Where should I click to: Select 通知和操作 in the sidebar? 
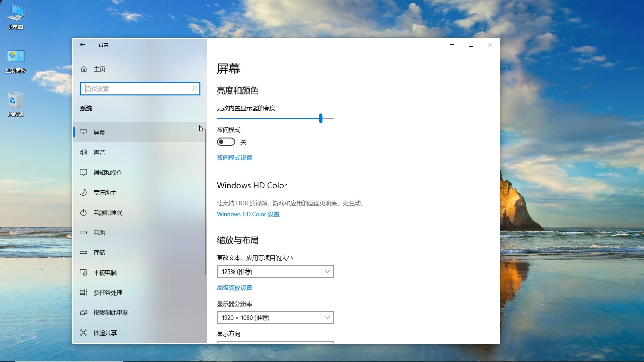[x=108, y=173]
